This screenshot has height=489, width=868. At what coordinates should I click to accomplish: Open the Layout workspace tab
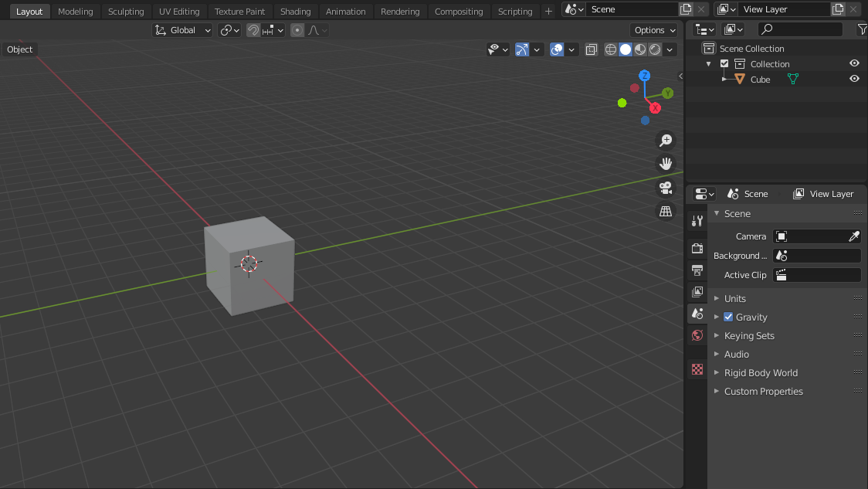tap(29, 11)
